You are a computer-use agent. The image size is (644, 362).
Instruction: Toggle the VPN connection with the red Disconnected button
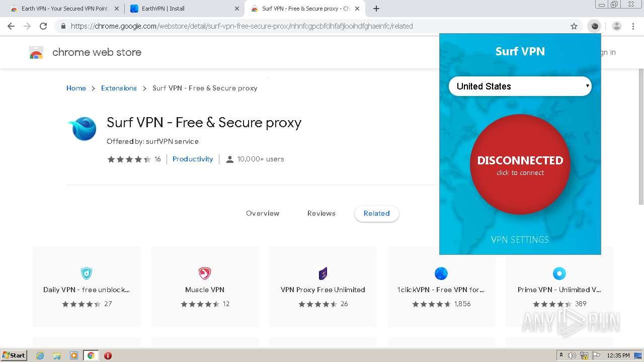(x=520, y=164)
